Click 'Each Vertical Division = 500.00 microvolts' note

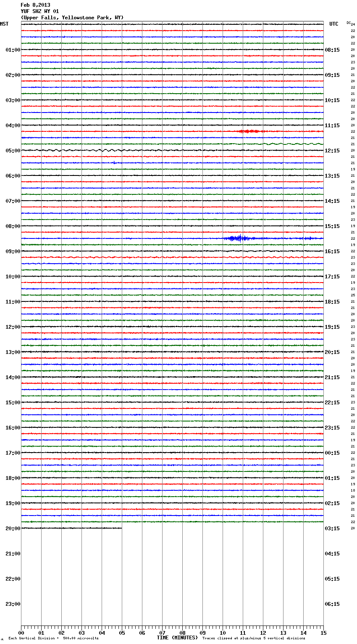53,639
